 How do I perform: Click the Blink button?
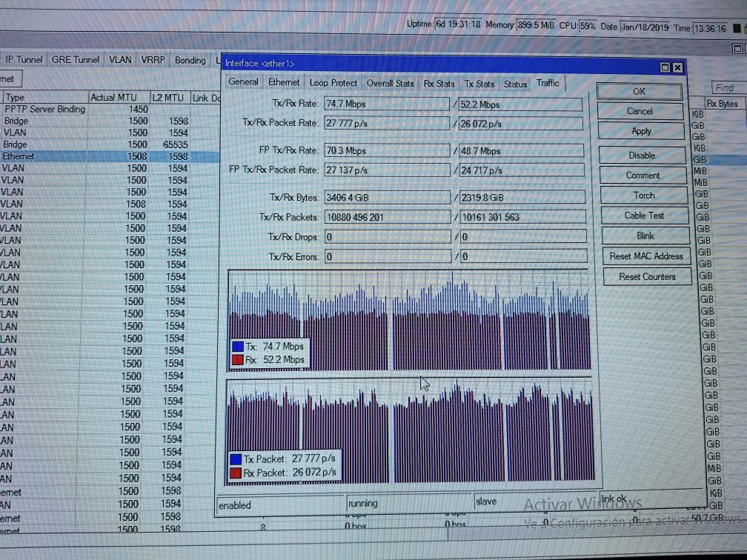pyautogui.click(x=645, y=236)
